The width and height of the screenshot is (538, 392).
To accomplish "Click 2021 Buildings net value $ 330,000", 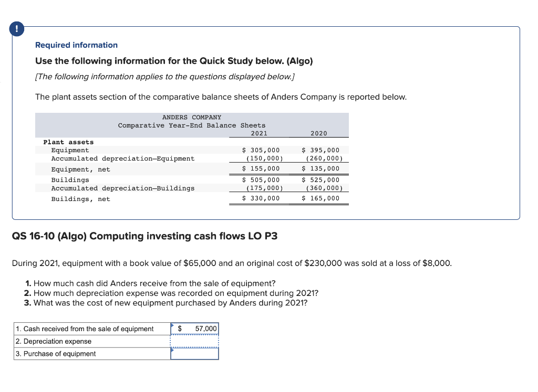I will [261, 198].
